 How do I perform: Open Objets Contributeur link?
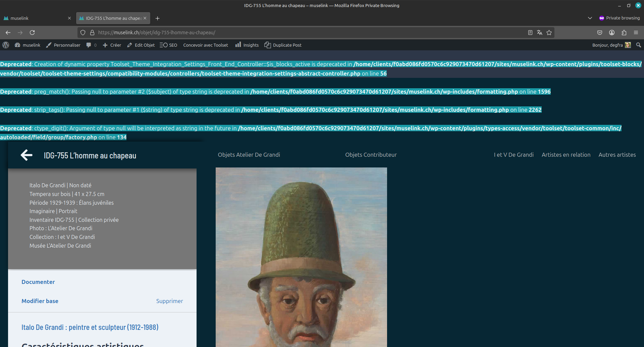371,155
